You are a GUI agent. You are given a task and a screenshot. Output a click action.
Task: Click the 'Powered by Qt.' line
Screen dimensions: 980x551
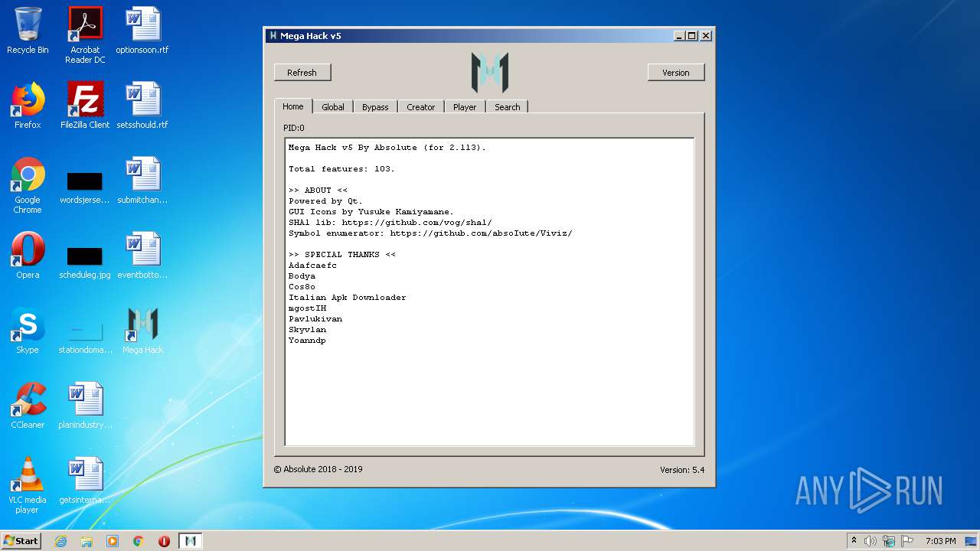point(326,201)
